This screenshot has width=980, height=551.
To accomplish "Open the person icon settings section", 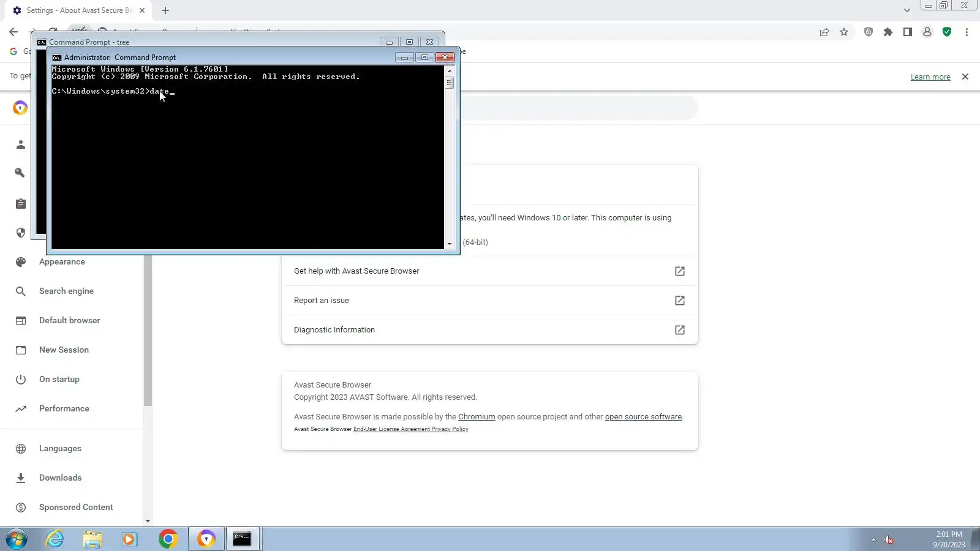I will [21, 144].
